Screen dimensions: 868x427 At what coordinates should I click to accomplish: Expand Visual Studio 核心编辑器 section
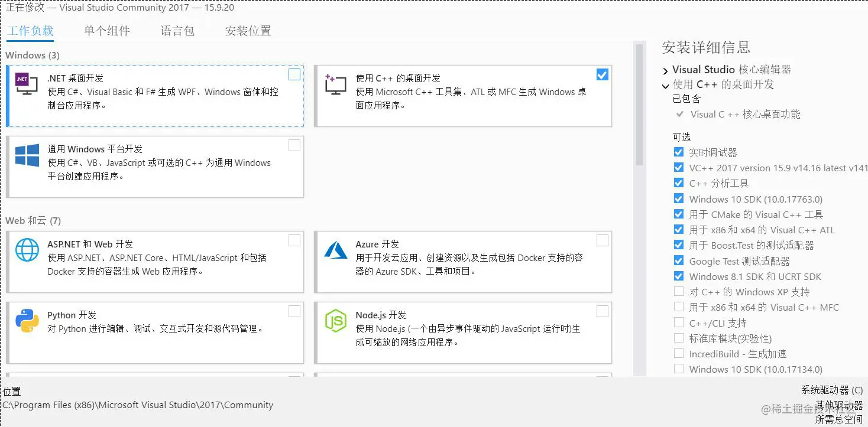(x=666, y=70)
